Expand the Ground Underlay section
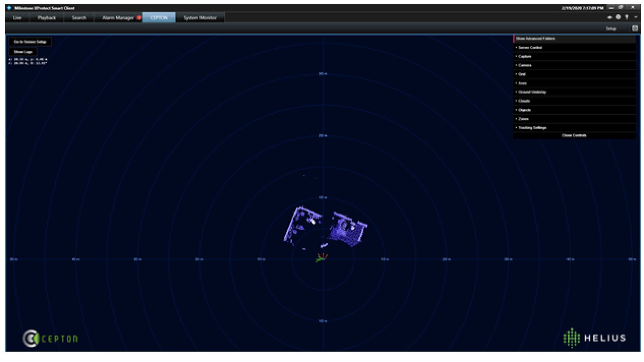The height and width of the screenshot is (362, 644). coord(532,92)
